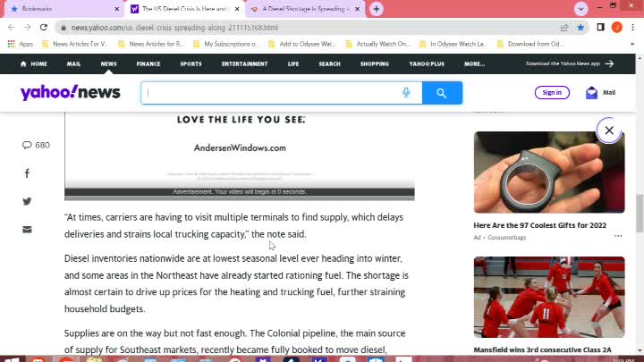Click the address bar URL
This screenshot has height=362, width=644.
pyautogui.click(x=174, y=28)
